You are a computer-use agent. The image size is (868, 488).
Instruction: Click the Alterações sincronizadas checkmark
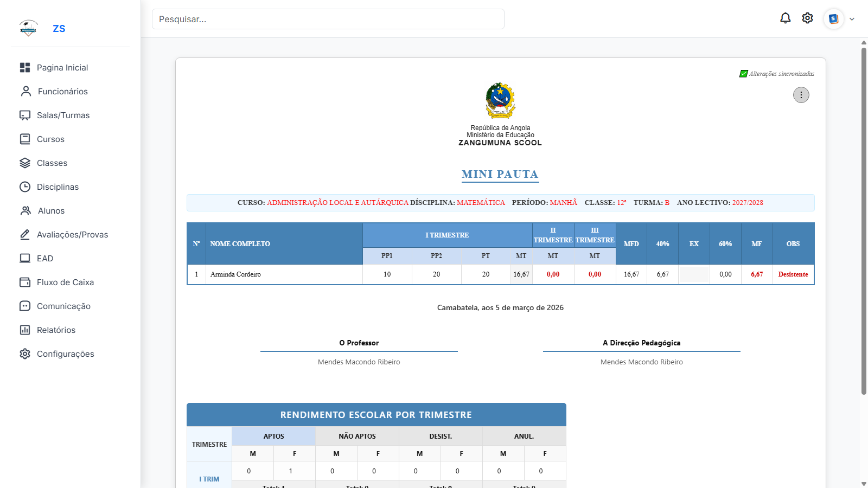(743, 74)
